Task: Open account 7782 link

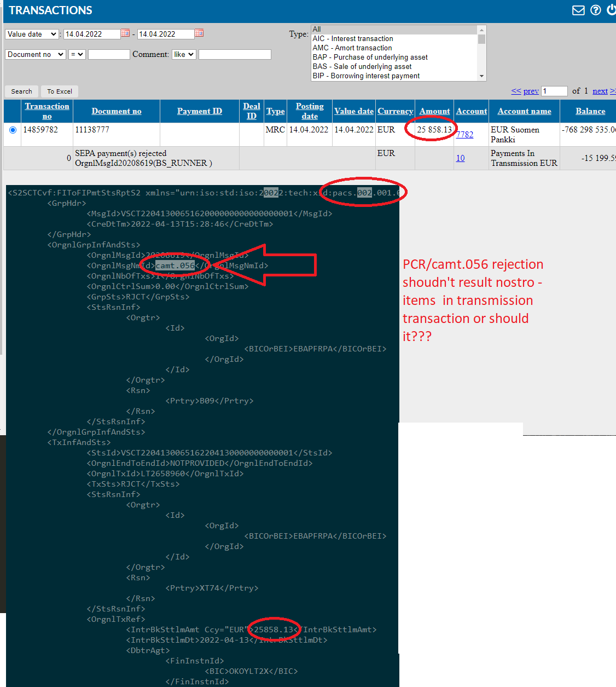Action: point(464,135)
